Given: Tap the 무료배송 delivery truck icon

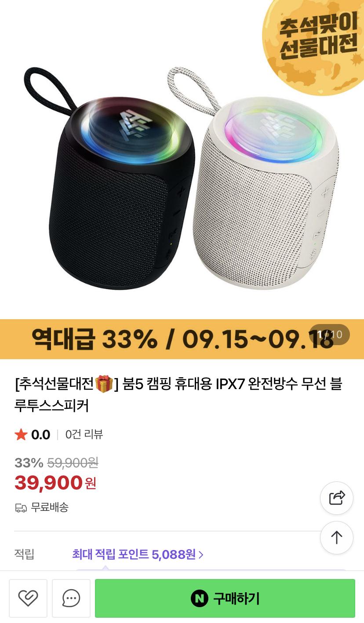Looking at the screenshot, I should point(21,508).
